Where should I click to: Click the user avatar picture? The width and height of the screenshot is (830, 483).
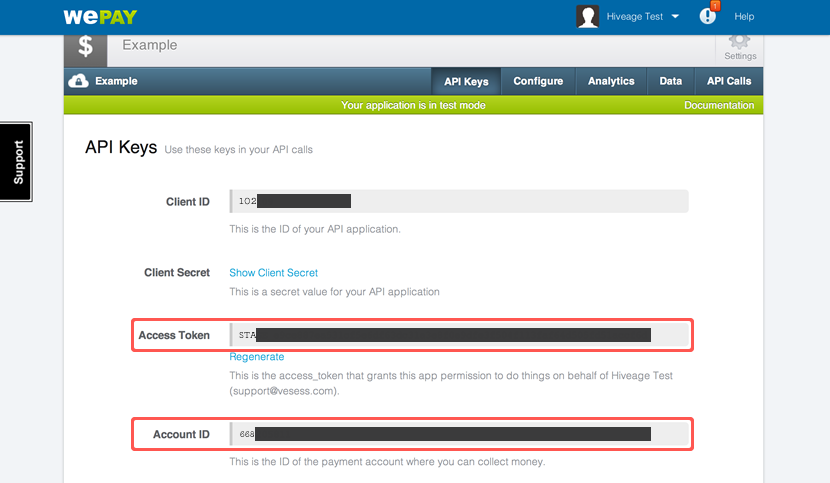tap(588, 17)
